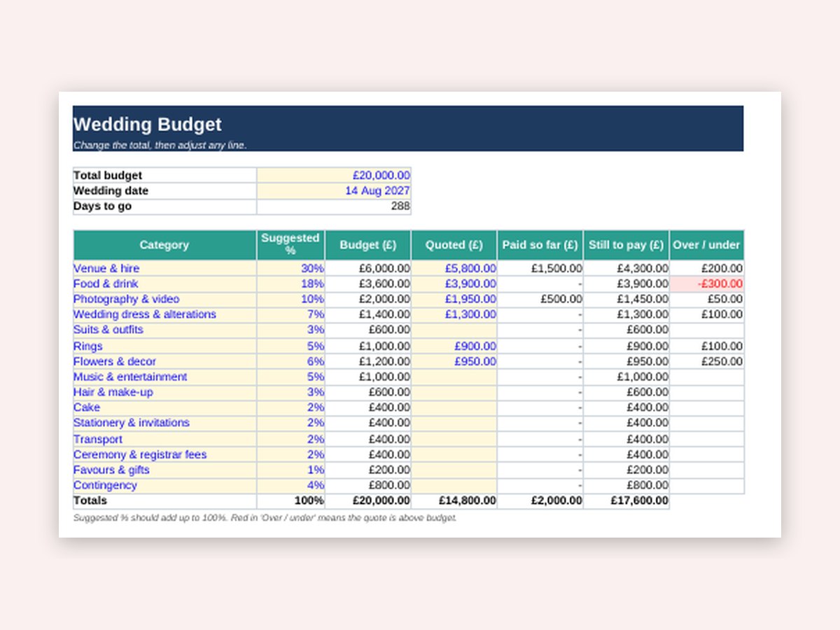Click the Wedding Budget title
This screenshot has height=630, width=840.
[x=148, y=125]
